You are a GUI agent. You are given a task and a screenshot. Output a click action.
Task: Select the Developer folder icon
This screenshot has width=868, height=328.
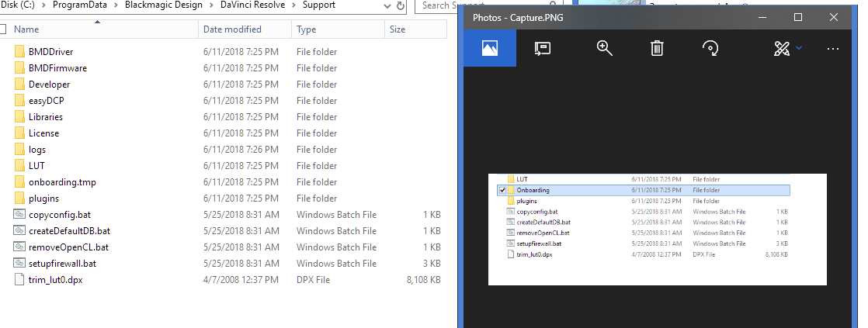(x=19, y=84)
